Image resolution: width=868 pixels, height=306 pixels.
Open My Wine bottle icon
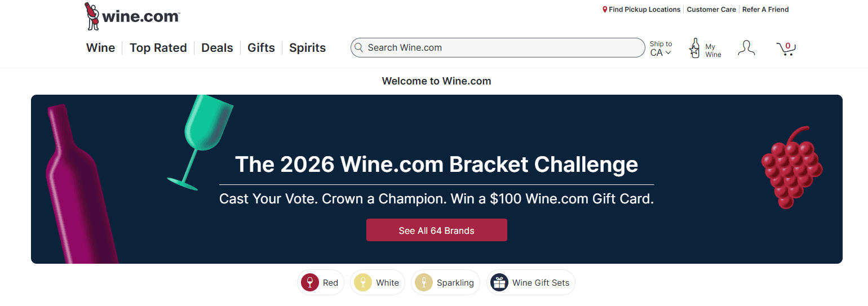pos(695,48)
